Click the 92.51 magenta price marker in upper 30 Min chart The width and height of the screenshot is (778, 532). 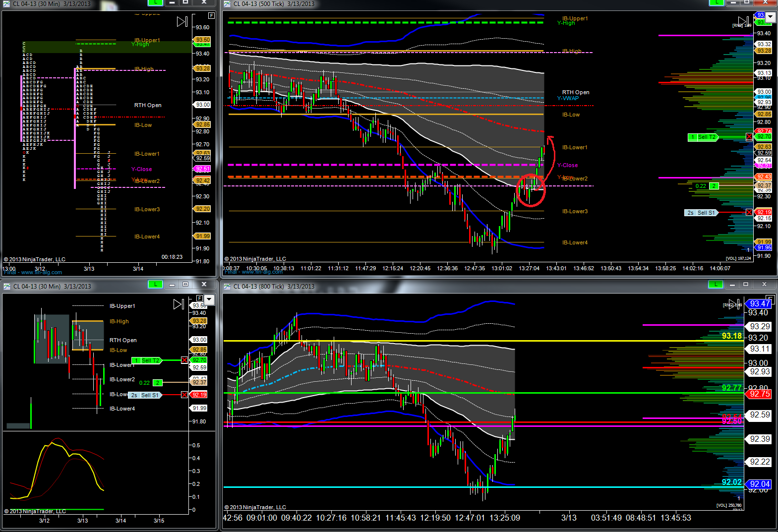(x=202, y=169)
